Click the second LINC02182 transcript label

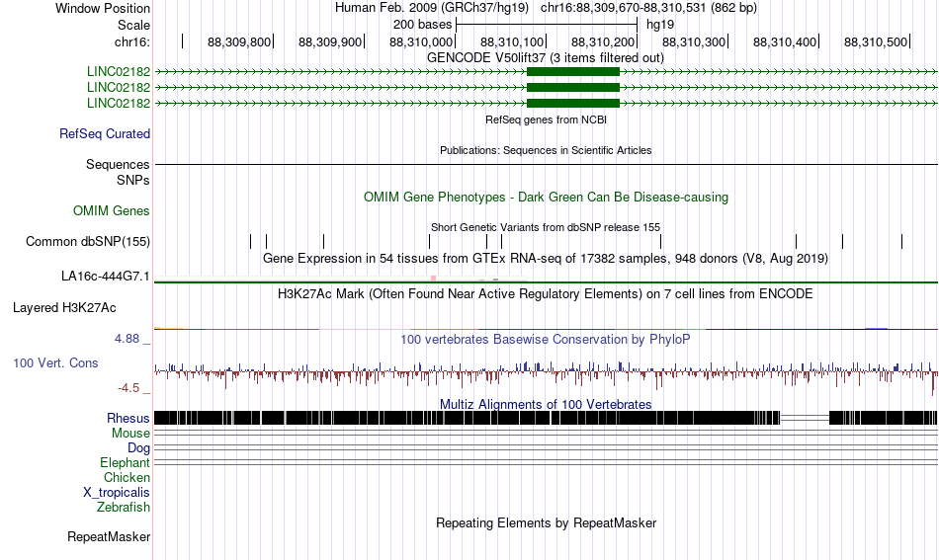pos(119,87)
